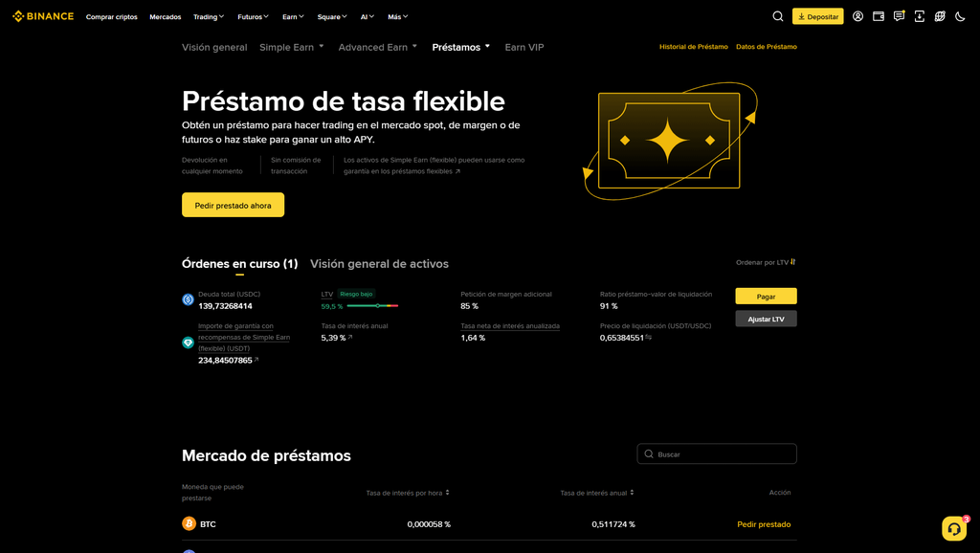The image size is (980, 553).
Task: Expand the Futuros dropdown menu
Action: [x=253, y=17]
